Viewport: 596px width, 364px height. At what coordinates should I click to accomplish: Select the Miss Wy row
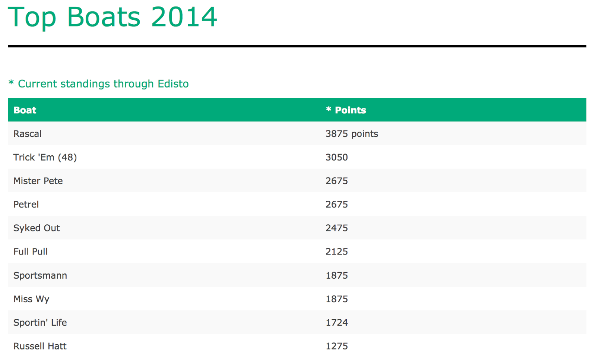coord(297,298)
